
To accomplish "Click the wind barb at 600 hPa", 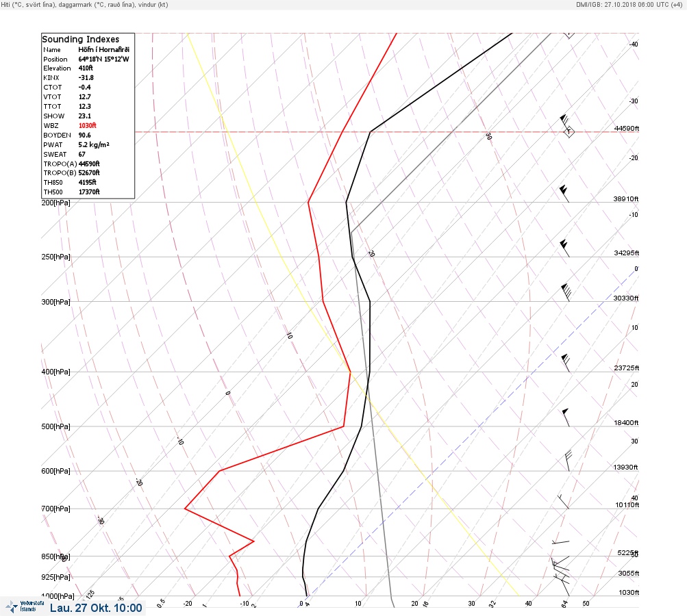I will click(x=569, y=461).
